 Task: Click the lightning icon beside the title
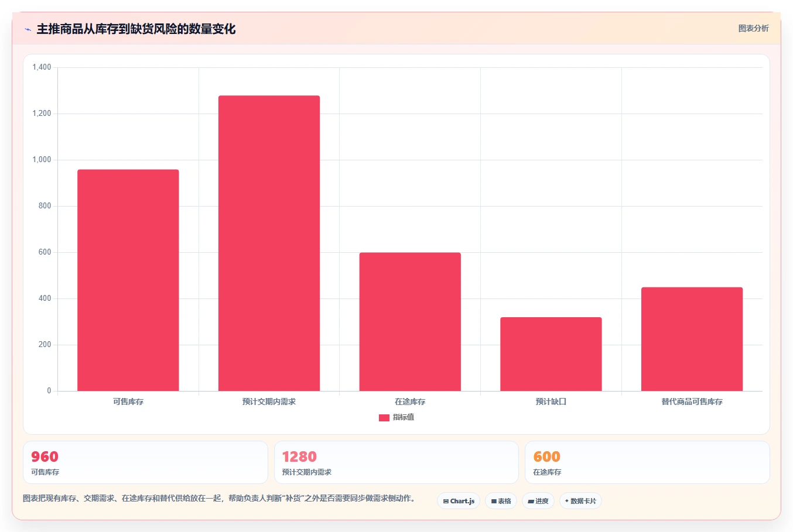pos(28,29)
